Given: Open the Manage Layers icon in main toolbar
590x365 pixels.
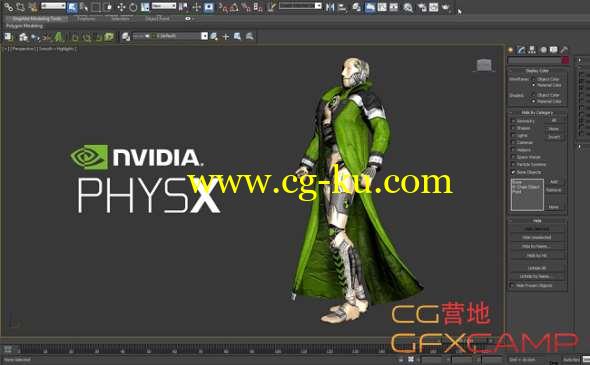Looking at the screenshot, I should click(x=357, y=7).
